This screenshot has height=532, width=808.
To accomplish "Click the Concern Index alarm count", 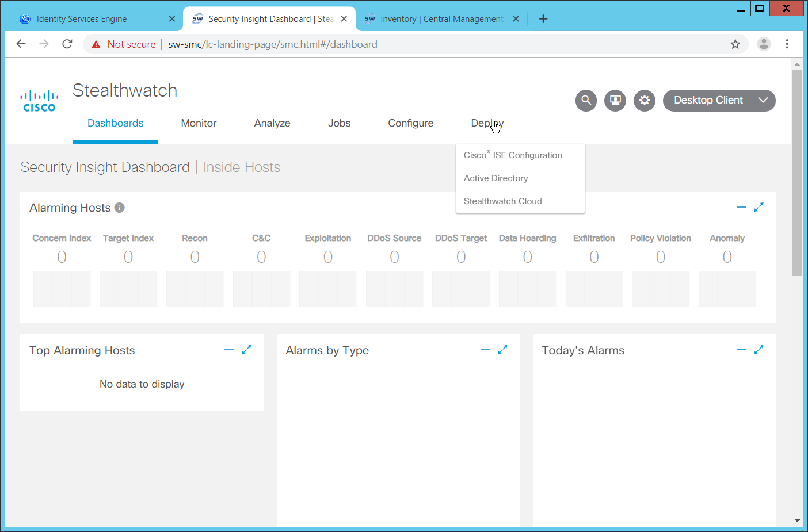I will [62, 257].
